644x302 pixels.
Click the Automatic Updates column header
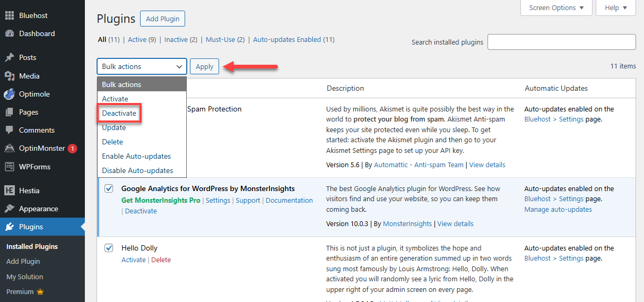tap(556, 88)
